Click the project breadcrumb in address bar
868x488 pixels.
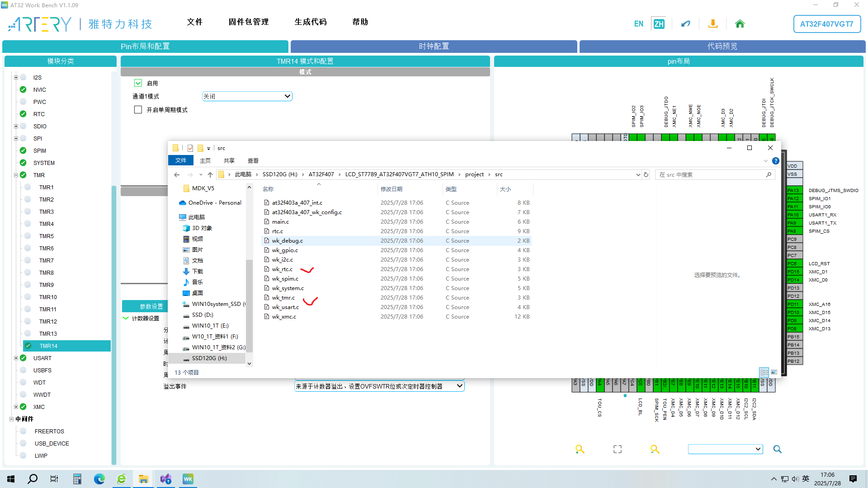(x=474, y=174)
